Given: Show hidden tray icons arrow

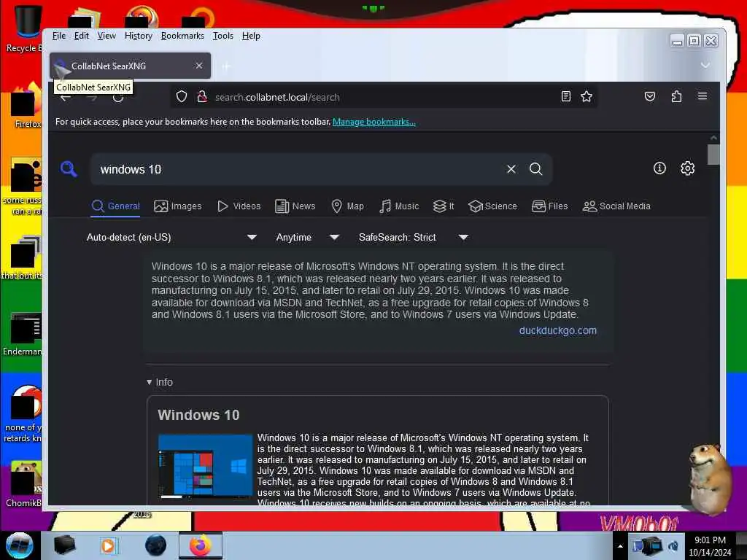Looking at the screenshot, I should click(620, 546).
